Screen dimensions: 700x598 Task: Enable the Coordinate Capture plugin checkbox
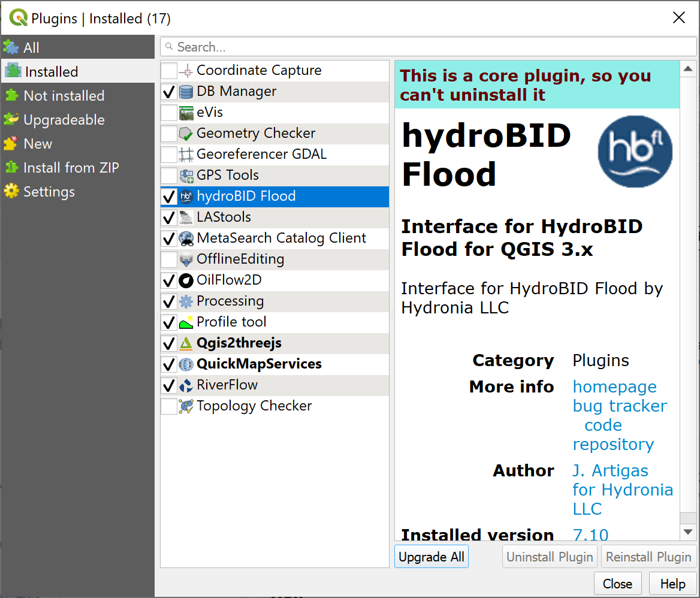click(x=169, y=71)
